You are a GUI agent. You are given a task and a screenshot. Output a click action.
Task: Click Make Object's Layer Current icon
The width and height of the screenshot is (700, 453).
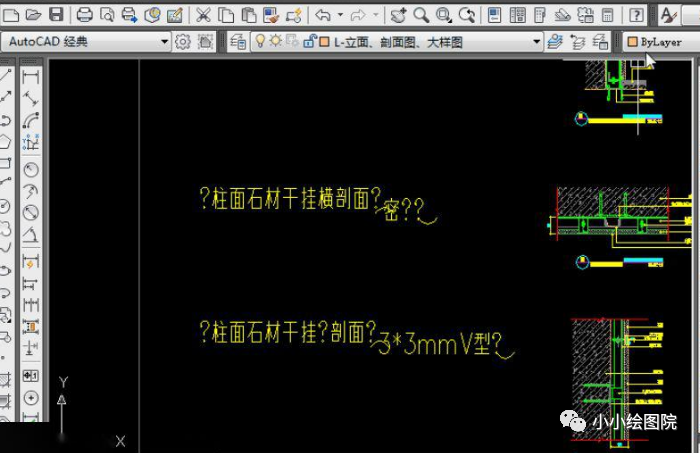click(x=555, y=42)
